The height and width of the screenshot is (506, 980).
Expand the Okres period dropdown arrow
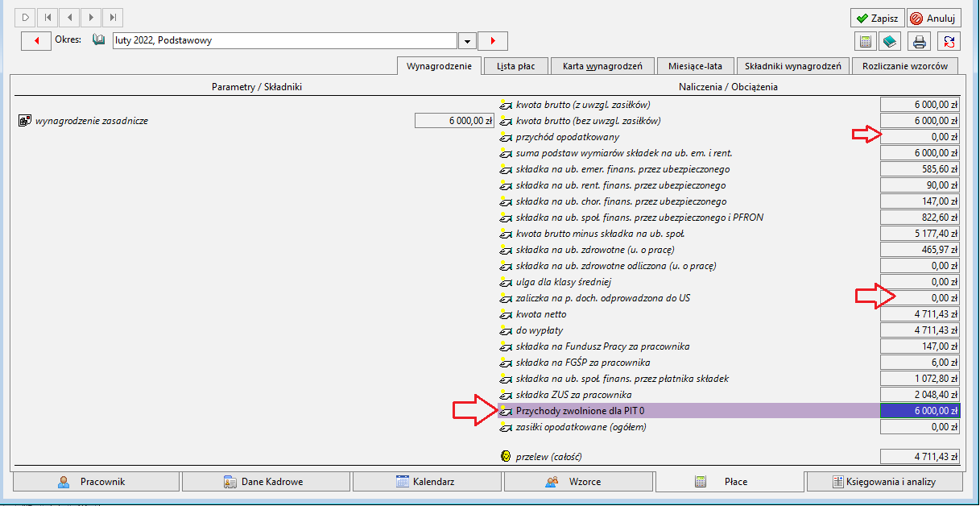point(467,40)
